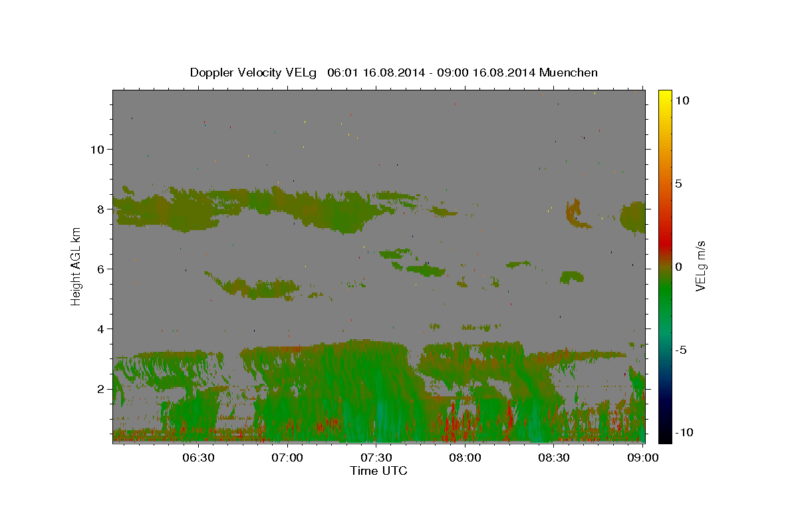Screen dimensions: 798x532
Task: Click the 'Time UTC' x-axis label
Action: tap(378, 471)
